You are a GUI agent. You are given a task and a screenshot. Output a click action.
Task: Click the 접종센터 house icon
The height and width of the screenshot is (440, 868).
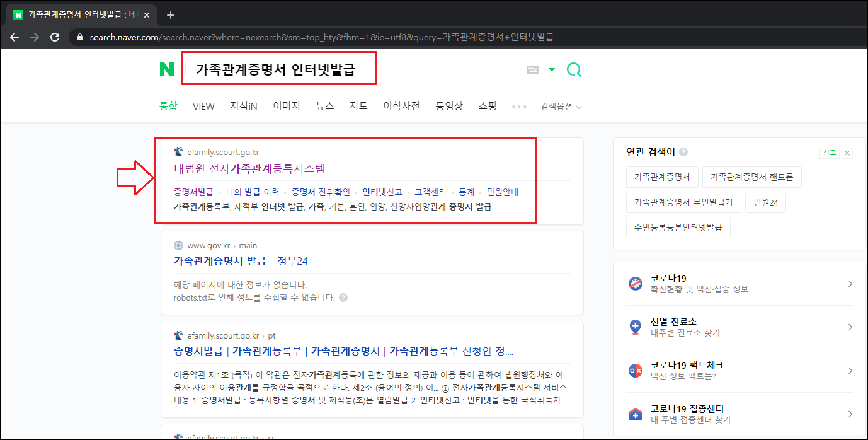click(x=636, y=414)
